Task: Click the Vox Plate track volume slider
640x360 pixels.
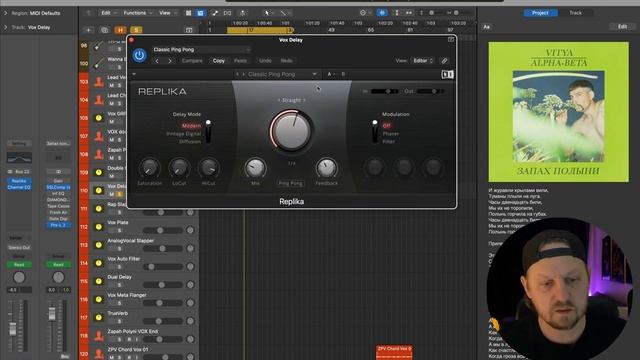Action: 163,231
